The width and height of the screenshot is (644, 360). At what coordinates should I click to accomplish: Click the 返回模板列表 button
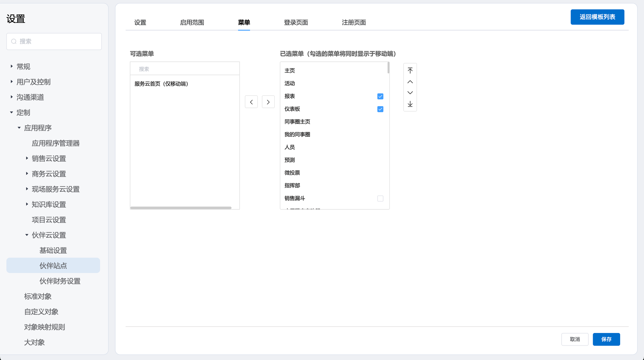[597, 17]
